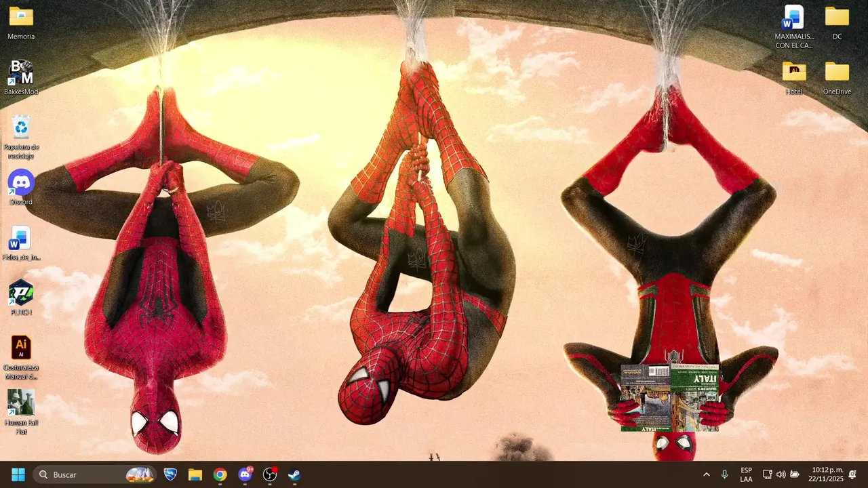868x488 pixels.
Task: Open the volume control in system tray
Action: point(781,474)
